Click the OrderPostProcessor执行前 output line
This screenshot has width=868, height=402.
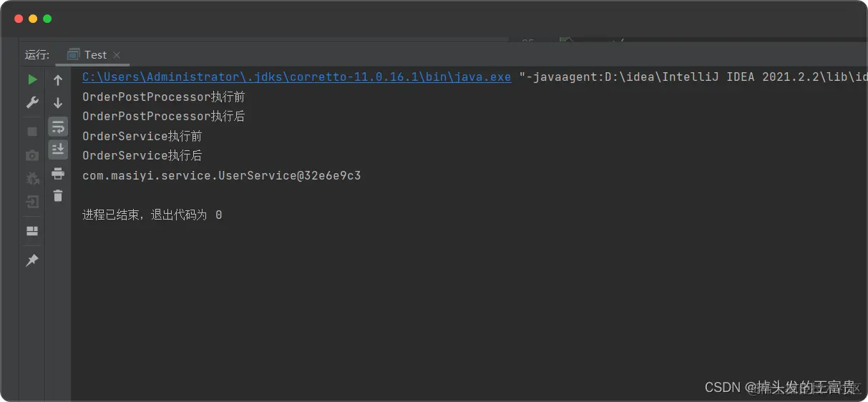coord(164,97)
